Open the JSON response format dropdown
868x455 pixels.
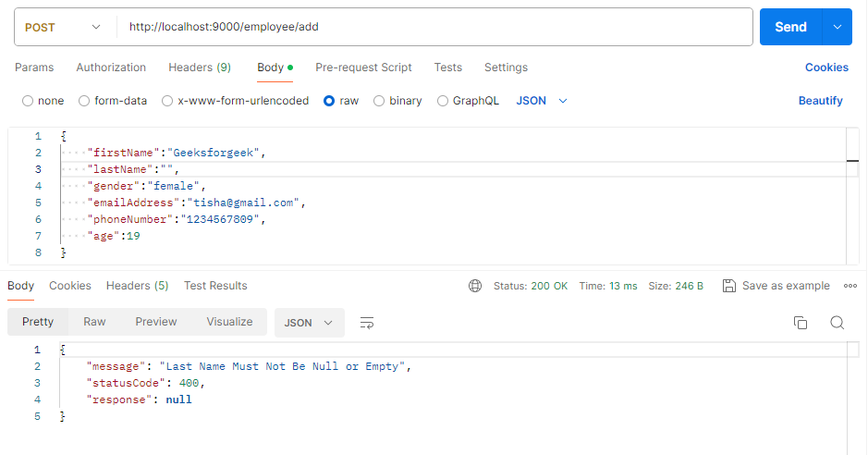[310, 322]
